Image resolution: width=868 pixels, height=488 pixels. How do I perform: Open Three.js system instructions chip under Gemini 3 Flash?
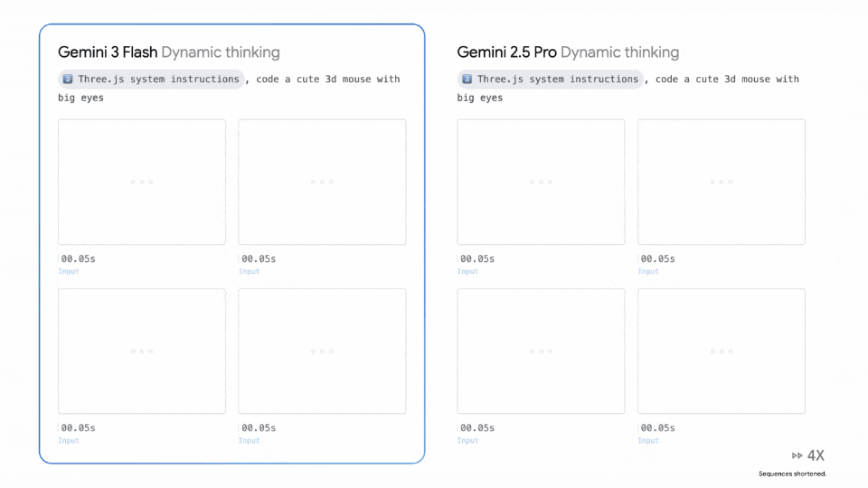pyautogui.click(x=151, y=80)
